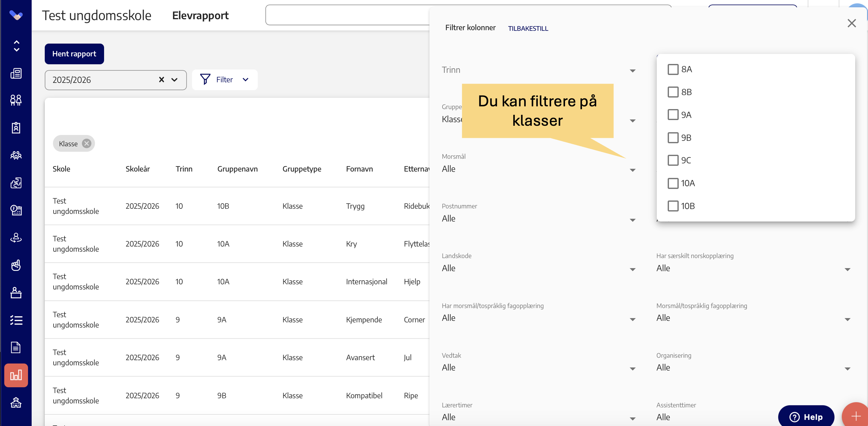Click the app logo in the sidebar

click(16, 15)
